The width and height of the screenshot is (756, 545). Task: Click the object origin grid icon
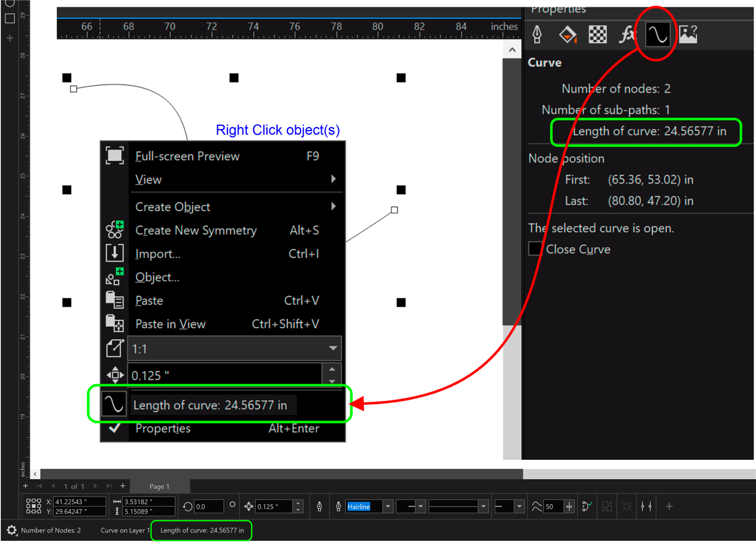pyautogui.click(x=34, y=507)
